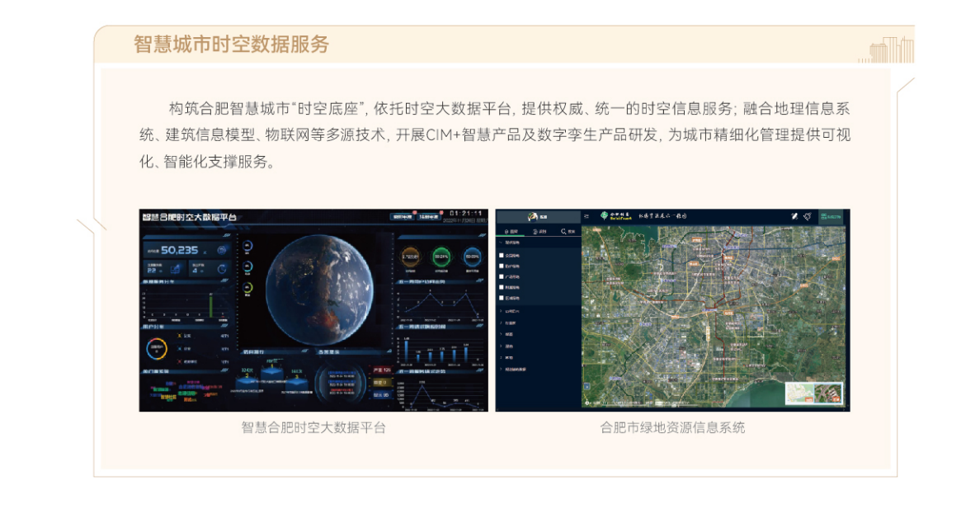Switch to the magnifier search tab in the sidebar
980x509 pixels.
(x=565, y=233)
